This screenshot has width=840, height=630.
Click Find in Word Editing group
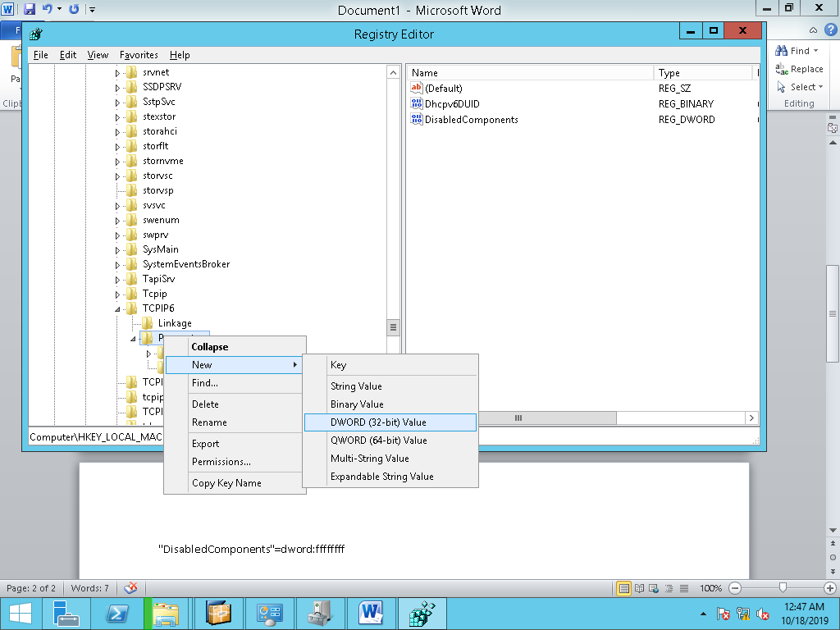coord(793,51)
